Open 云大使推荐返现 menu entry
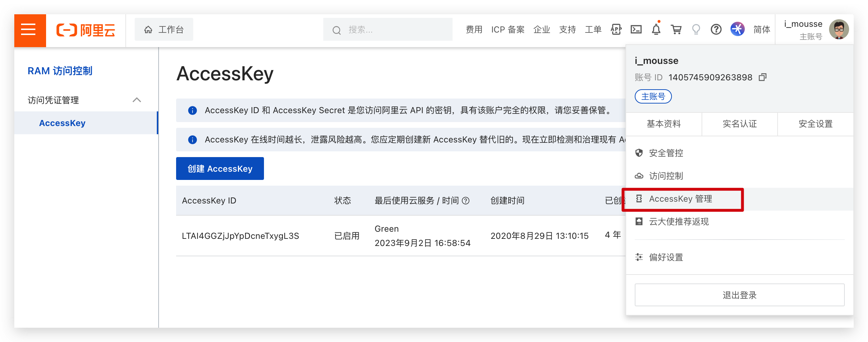Screen dimensions: 868x342 click(x=740, y=221)
